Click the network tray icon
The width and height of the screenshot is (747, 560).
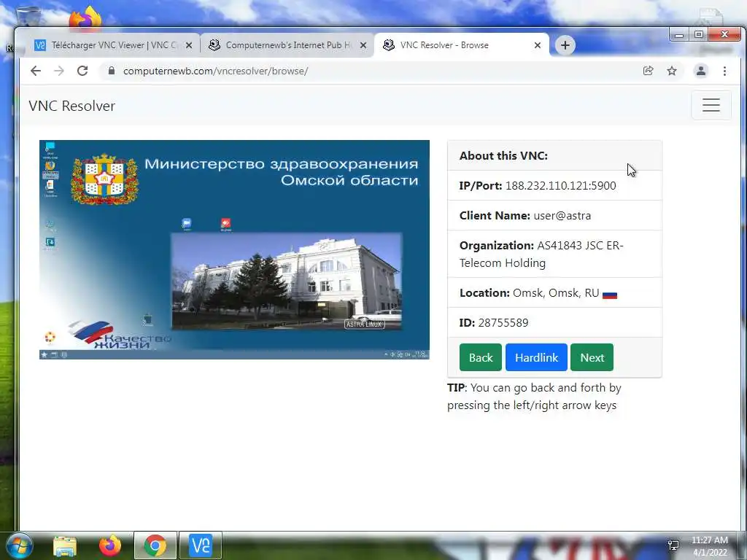[673, 545]
